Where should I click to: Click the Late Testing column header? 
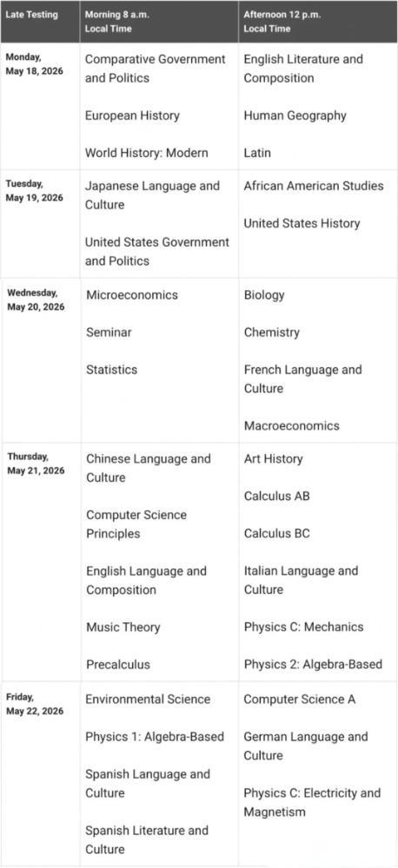[31, 15]
